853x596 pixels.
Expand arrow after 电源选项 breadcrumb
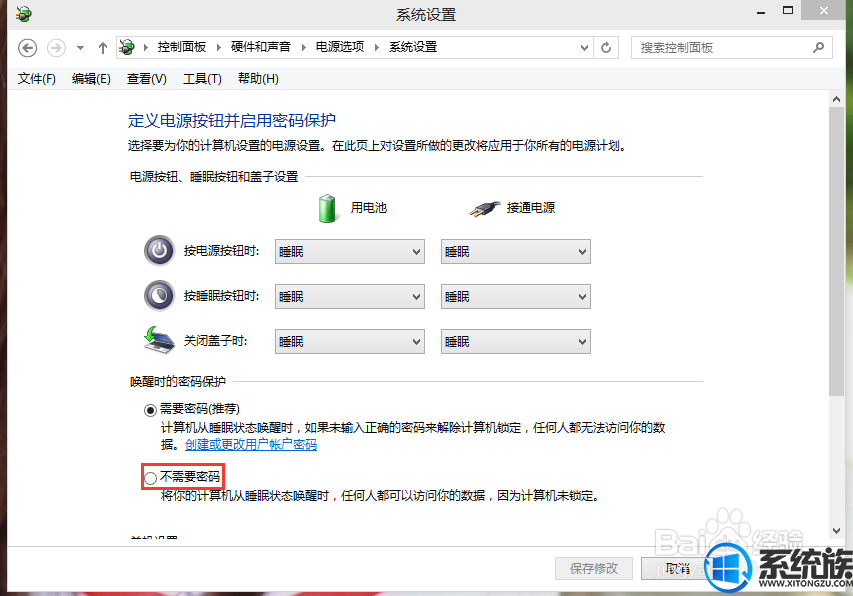coord(376,47)
